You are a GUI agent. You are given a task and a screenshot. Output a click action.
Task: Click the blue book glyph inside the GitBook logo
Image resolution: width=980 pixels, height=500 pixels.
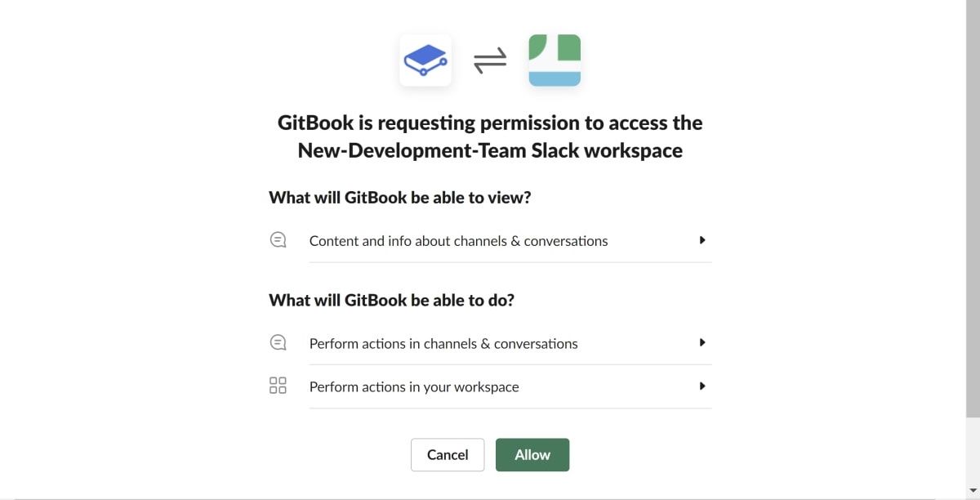[x=425, y=60]
